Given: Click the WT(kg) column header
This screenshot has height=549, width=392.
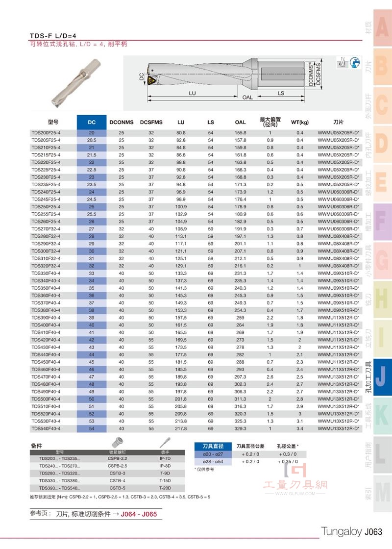Looking at the screenshot, I should click(x=300, y=122).
